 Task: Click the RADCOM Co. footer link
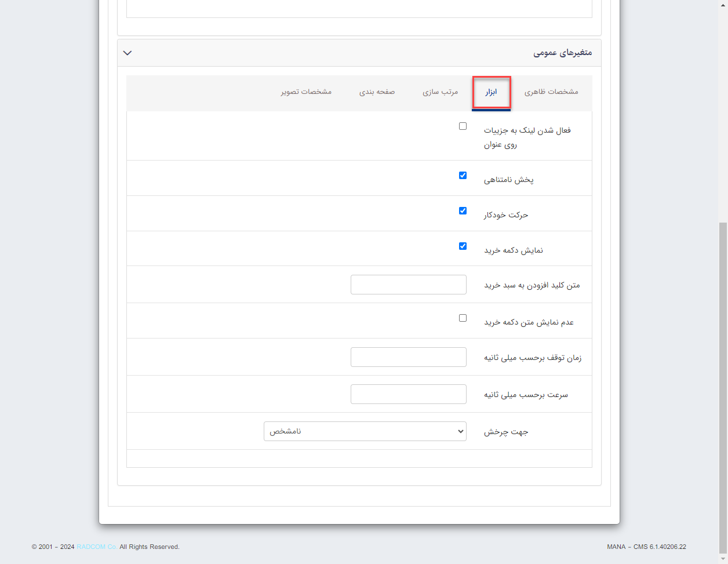pos(96,546)
